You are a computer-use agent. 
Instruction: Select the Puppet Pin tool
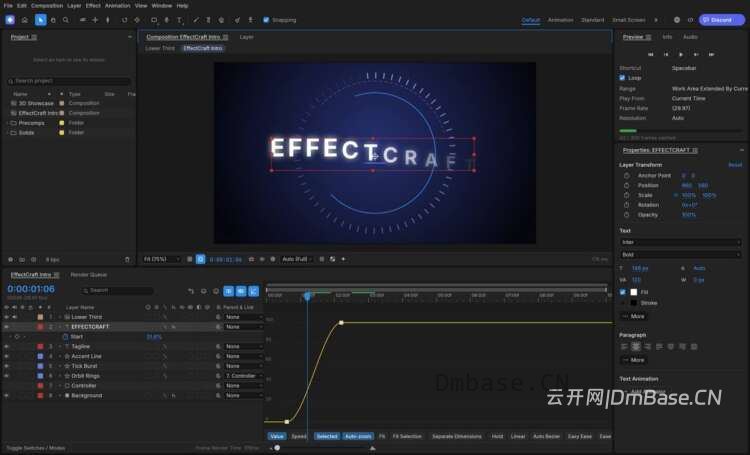[250, 20]
